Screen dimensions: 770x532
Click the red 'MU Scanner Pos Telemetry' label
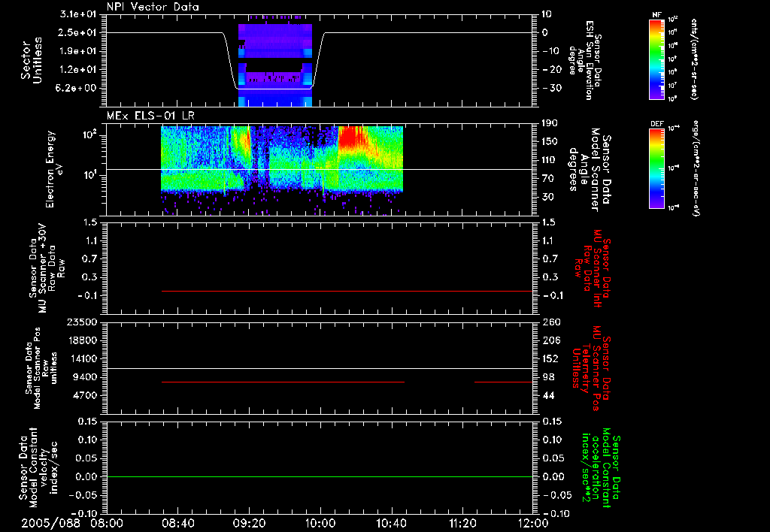[592, 368]
